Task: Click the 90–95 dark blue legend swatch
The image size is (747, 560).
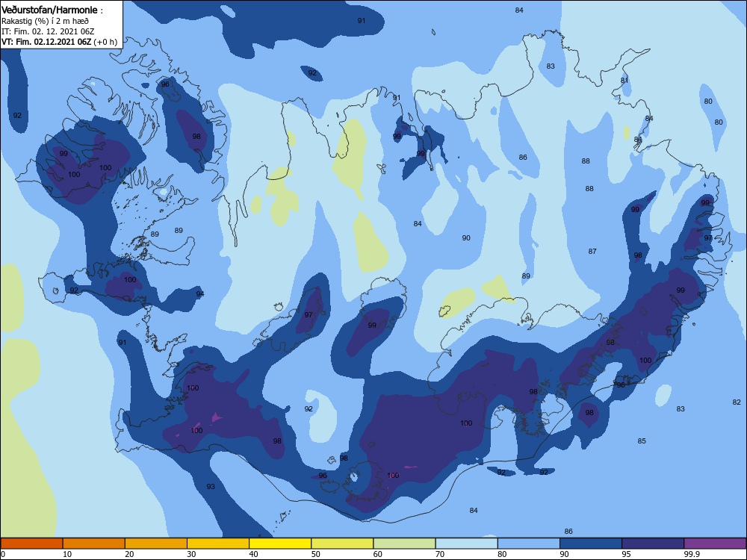Action: (x=591, y=544)
